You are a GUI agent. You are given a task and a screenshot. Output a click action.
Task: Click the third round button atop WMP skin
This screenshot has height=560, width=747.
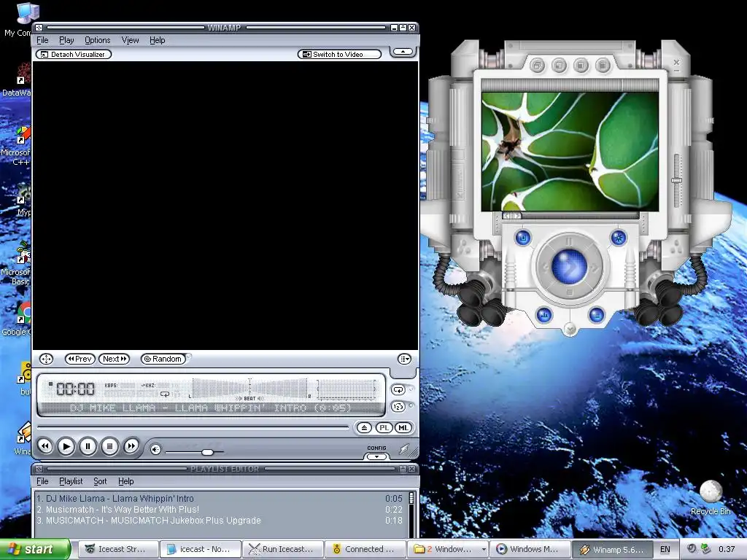581,65
